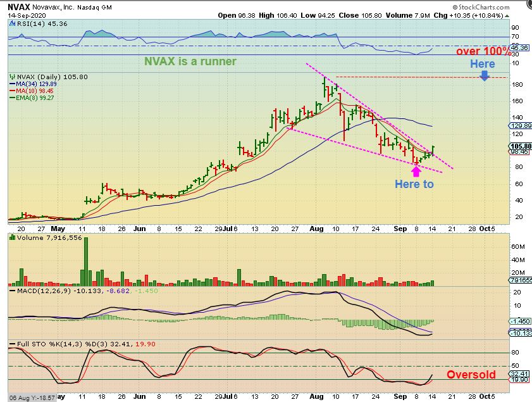
Task: Click the RSI(14) 45.36 legend label
Action: [42, 24]
